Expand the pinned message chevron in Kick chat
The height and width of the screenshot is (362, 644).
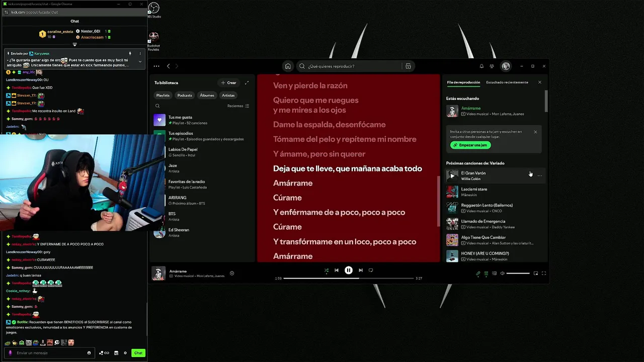pyautogui.click(x=140, y=61)
